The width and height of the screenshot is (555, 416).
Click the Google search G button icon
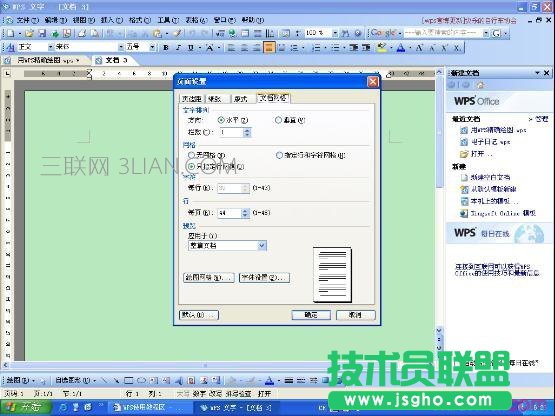(497, 33)
